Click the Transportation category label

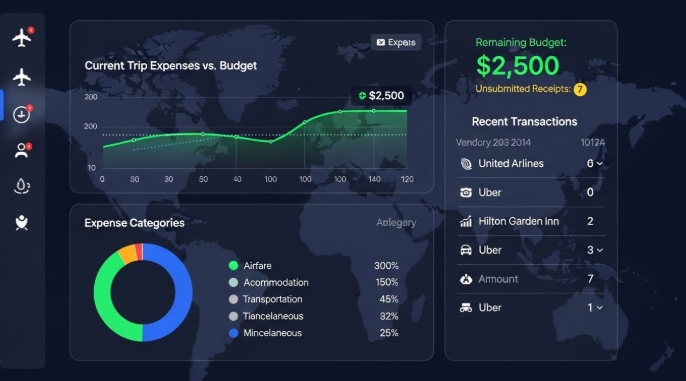coord(272,299)
